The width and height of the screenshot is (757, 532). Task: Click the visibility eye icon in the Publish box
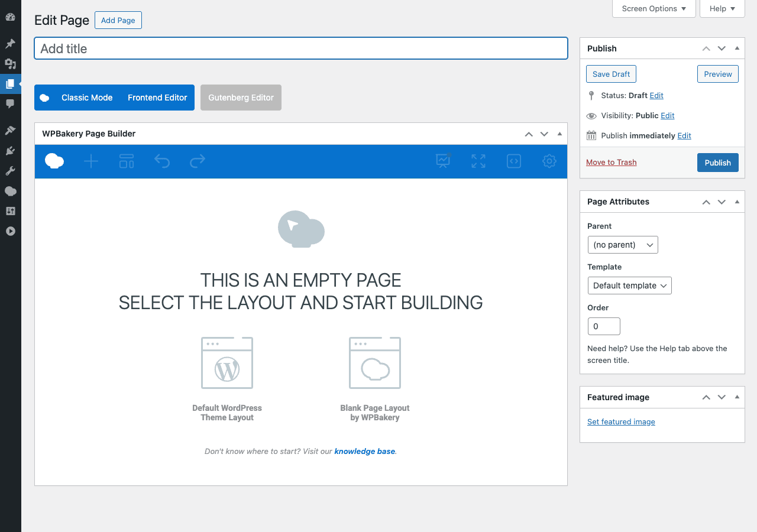[x=591, y=116]
